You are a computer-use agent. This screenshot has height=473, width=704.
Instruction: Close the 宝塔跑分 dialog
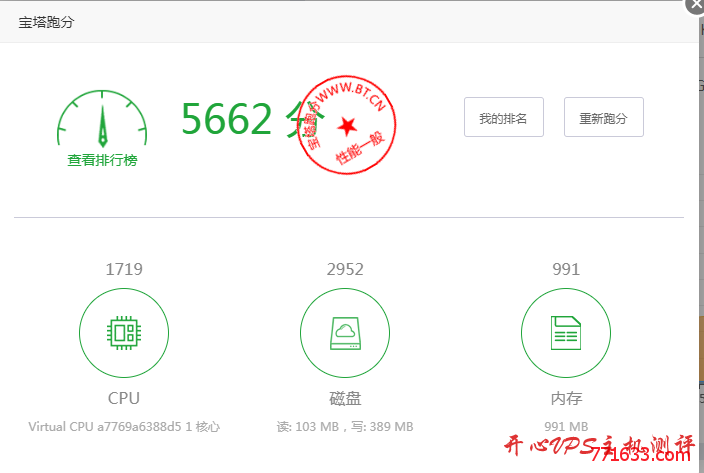coord(694,5)
